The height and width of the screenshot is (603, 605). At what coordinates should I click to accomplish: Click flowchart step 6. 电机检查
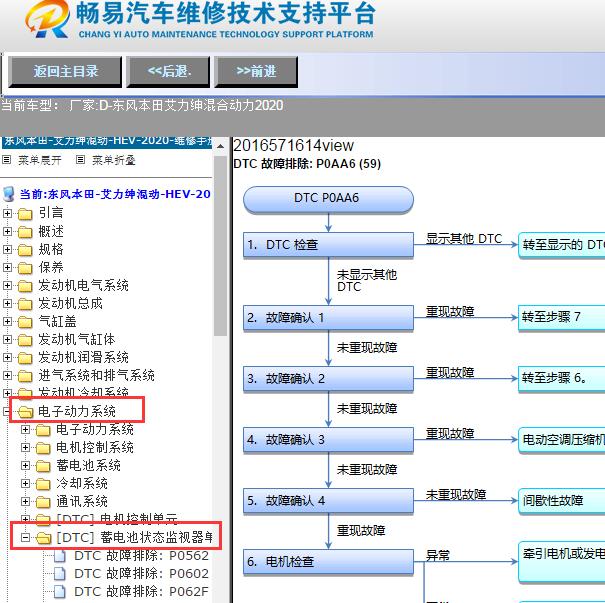click(x=328, y=561)
